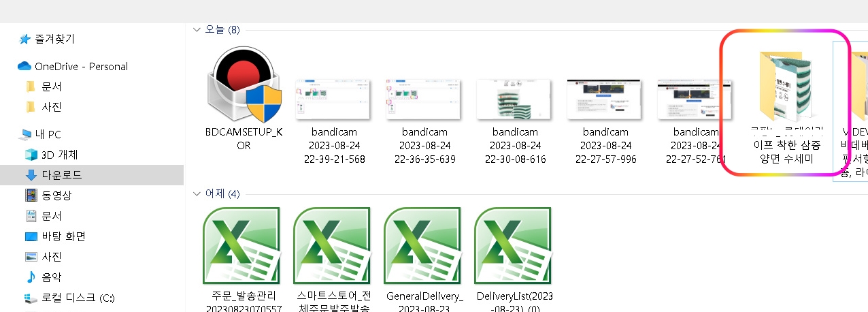The width and height of the screenshot is (868, 312).
Task: Click the BDCAMSETUP_KOR file name label
Action: [244, 139]
